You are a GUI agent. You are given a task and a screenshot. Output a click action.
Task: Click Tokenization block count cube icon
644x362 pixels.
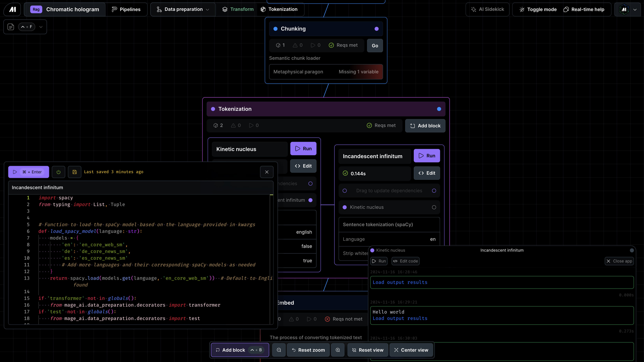tap(215, 125)
